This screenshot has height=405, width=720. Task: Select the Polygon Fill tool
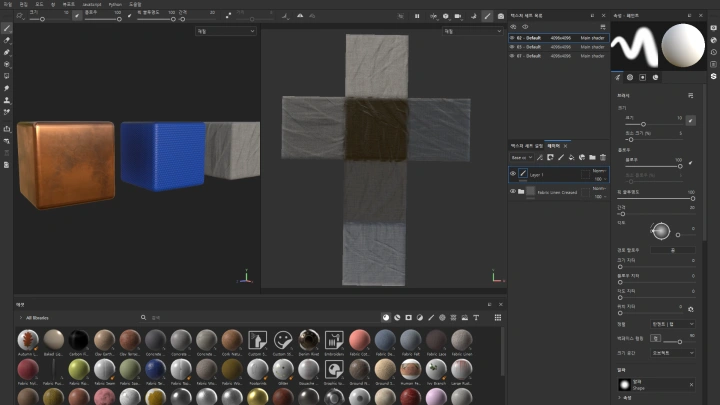coord(7,63)
